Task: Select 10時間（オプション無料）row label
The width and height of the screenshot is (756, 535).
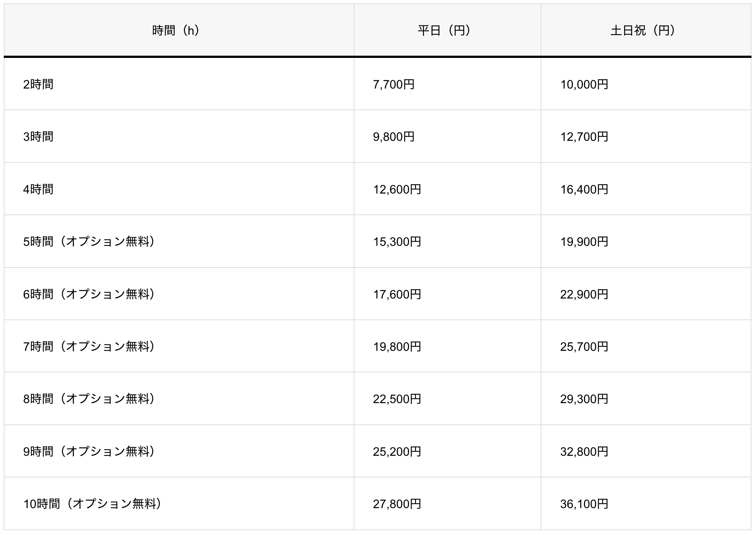Action: [x=92, y=504]
